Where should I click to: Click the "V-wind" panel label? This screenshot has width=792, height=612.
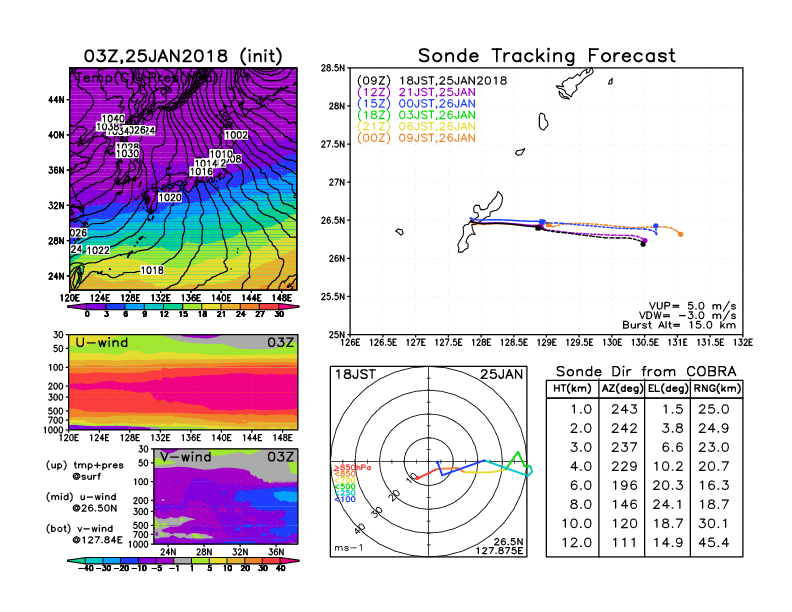coord(186,457)
